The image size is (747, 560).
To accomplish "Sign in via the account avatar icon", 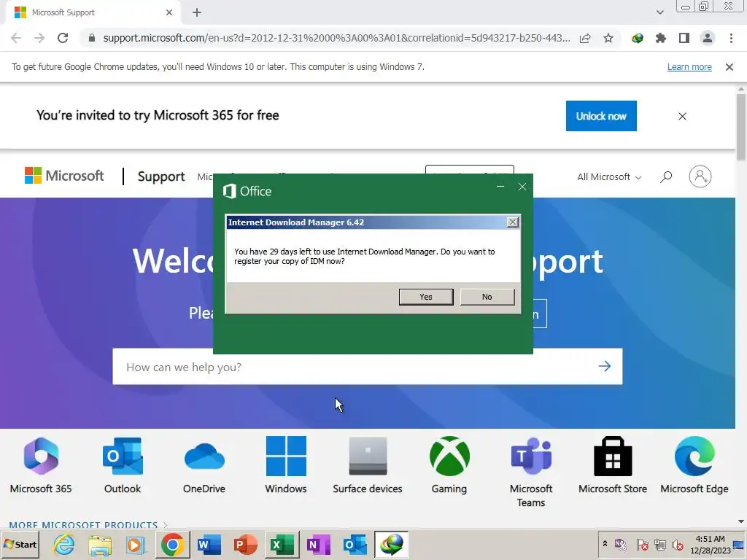I will (700, 176).
